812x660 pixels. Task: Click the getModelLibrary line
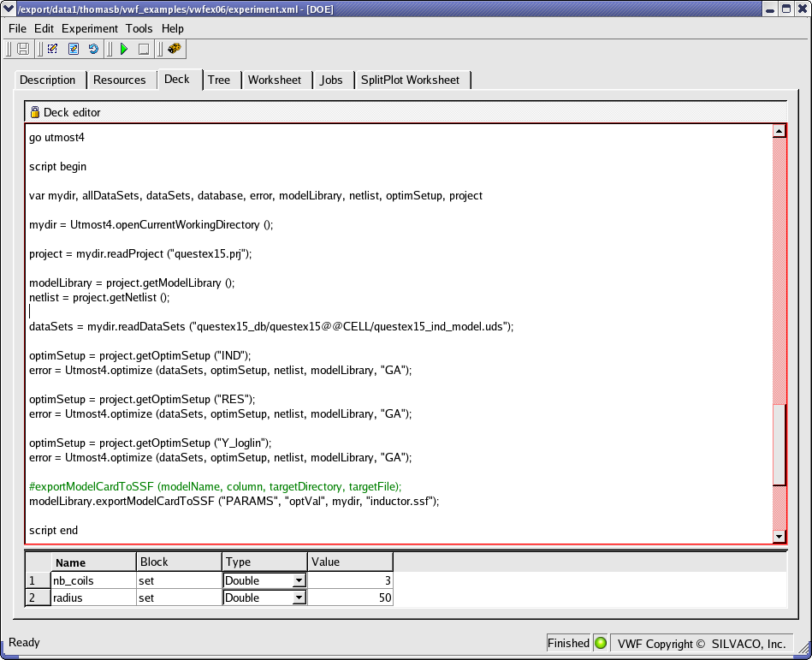tap(132, 282)
